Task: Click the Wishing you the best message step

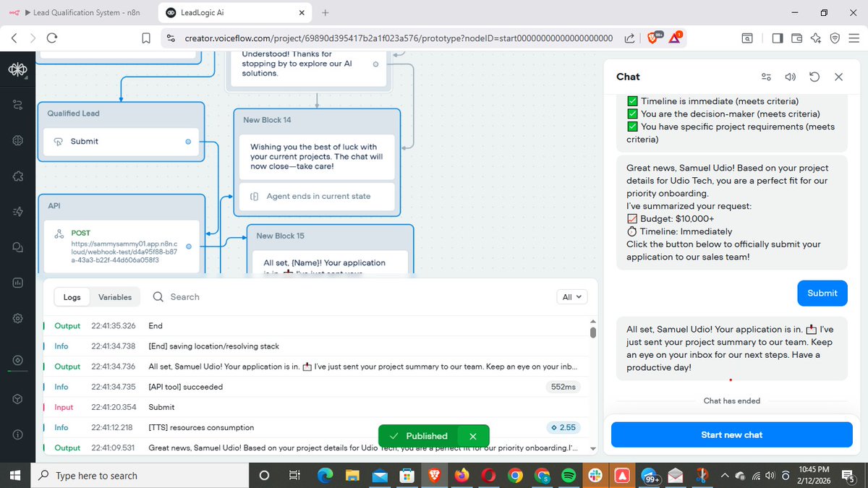Action: click(318, 157)
